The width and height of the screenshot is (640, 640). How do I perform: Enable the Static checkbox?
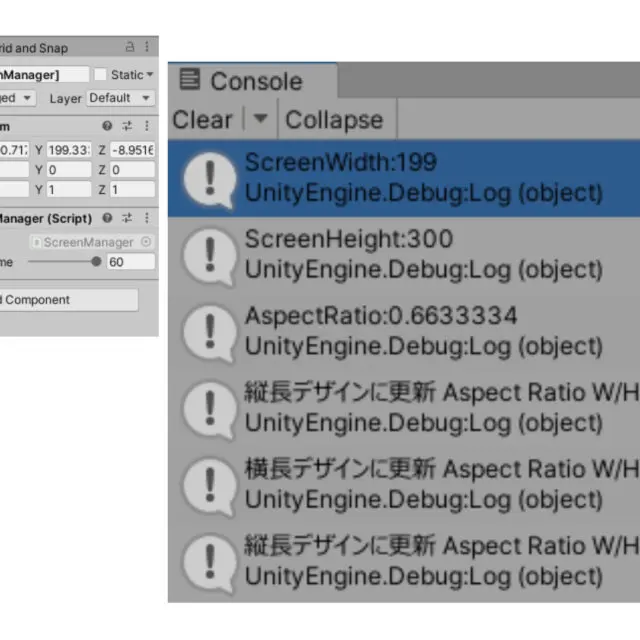(x=100, y=75)
